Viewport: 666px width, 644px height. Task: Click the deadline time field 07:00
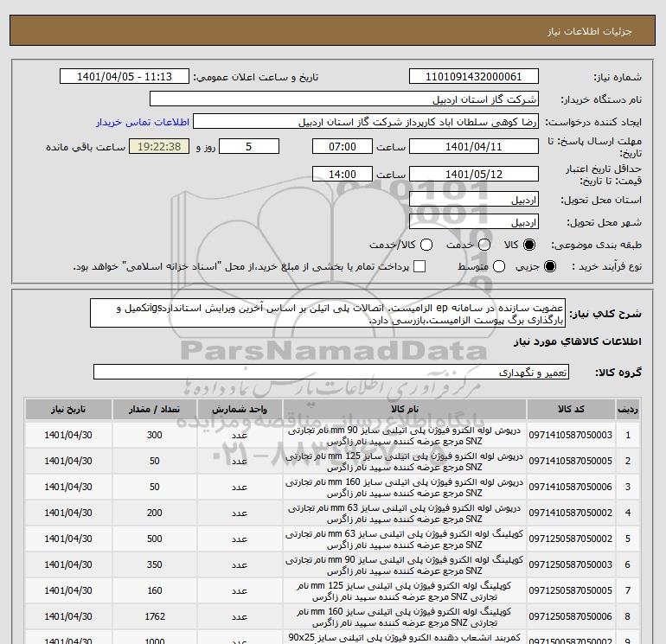click(x=343, y=147)
